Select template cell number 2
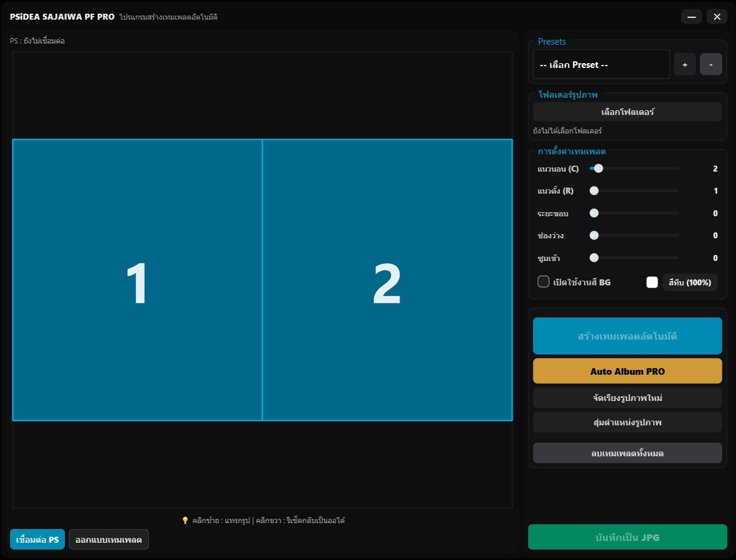The height and width of the screenshot is (560, 736). [387, 280]
